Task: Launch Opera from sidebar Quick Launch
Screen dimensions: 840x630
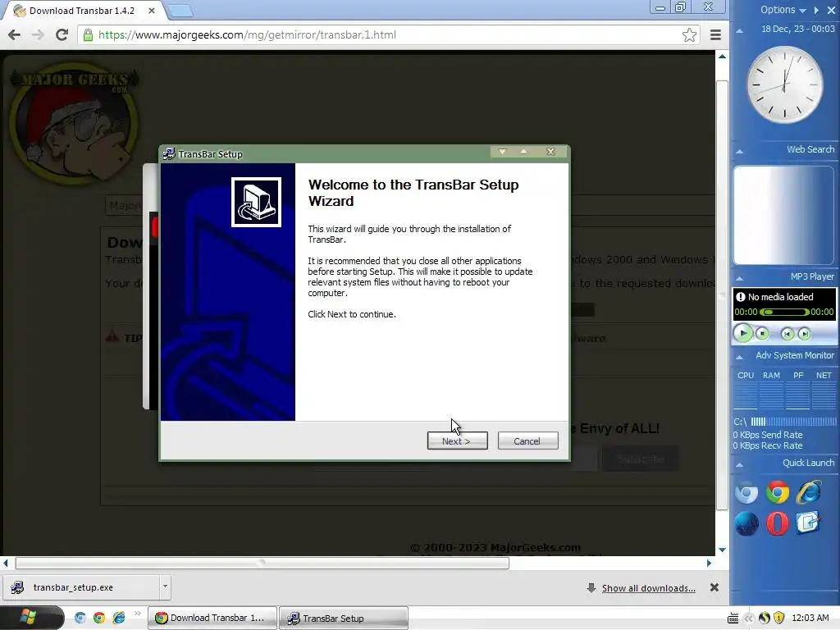Action: click(778, 523)
